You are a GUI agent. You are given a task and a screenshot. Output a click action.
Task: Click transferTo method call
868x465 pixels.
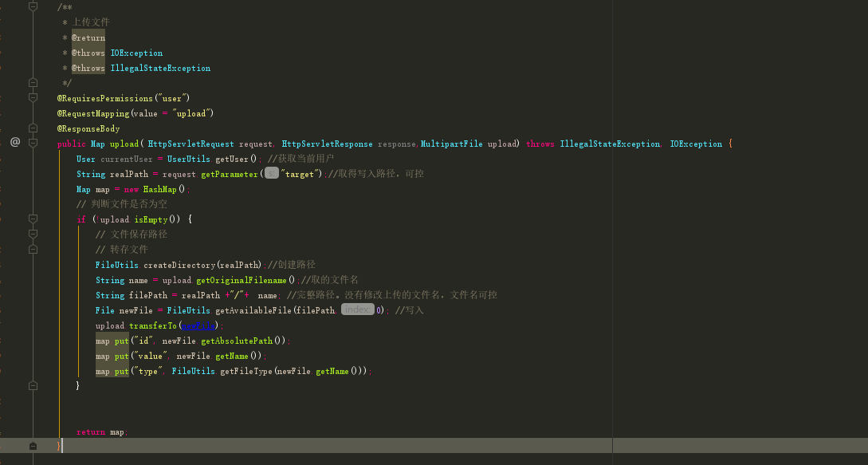coord(153,326)
